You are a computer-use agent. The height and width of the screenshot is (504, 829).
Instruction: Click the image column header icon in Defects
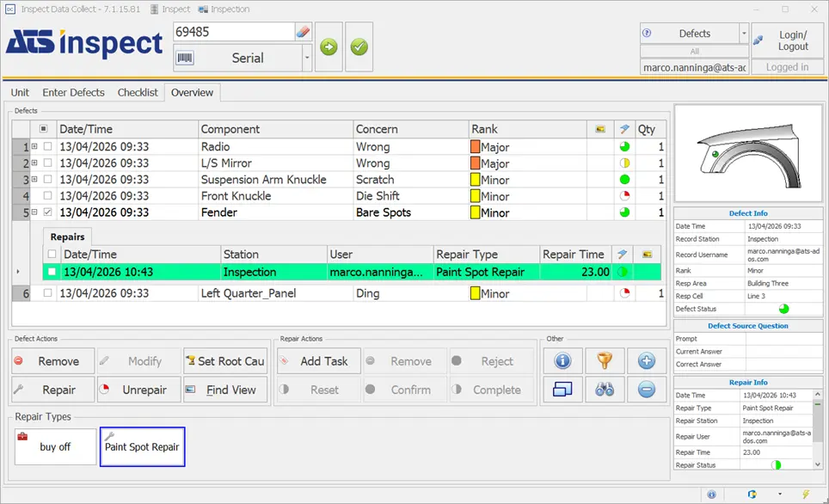[600, 129]
